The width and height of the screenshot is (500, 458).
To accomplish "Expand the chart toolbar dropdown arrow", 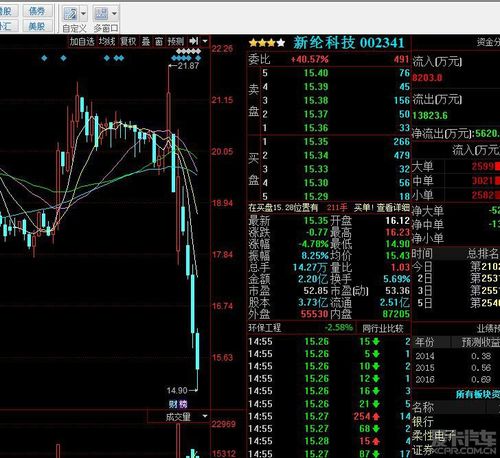I will point(205,41).
